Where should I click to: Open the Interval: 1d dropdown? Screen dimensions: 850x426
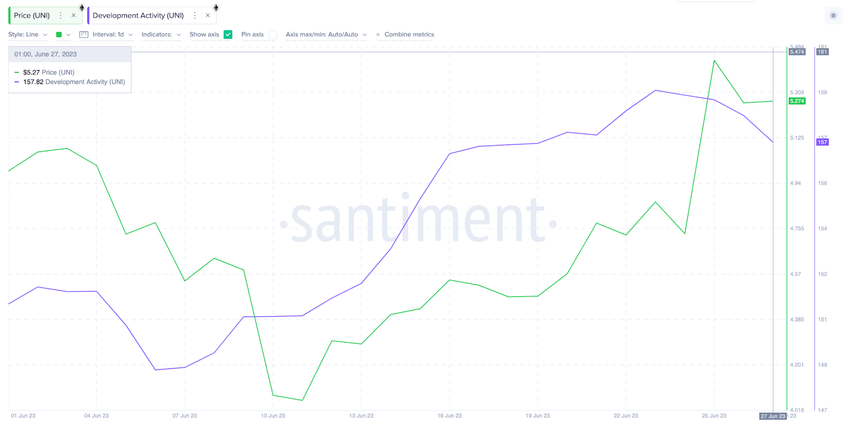coord(112,35)
